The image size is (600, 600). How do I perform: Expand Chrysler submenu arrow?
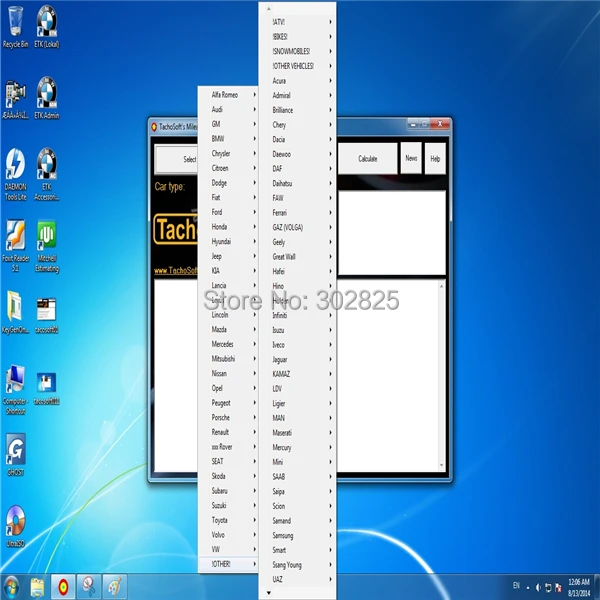coord(254,153)
